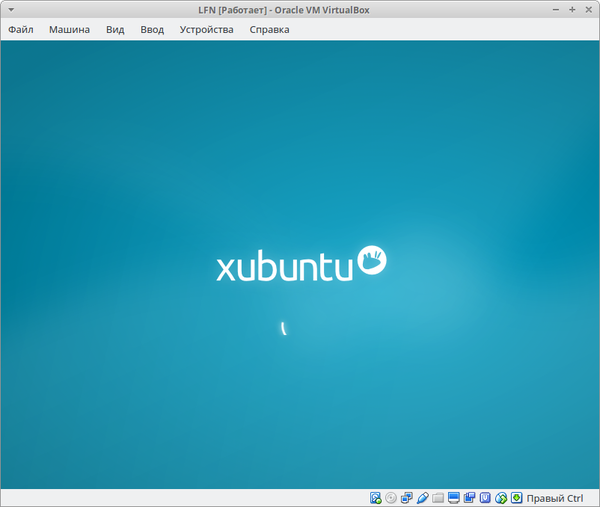Image resolution: width=600 pixels, height=507 pixels.
Task: Expand the Ввод menu
Action: click(152, 30)
